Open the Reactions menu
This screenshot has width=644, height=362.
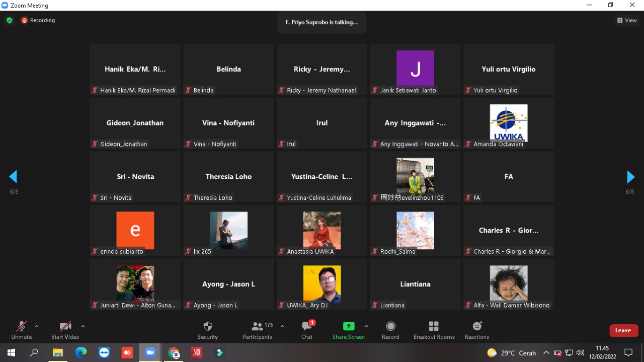click(476, 330)
